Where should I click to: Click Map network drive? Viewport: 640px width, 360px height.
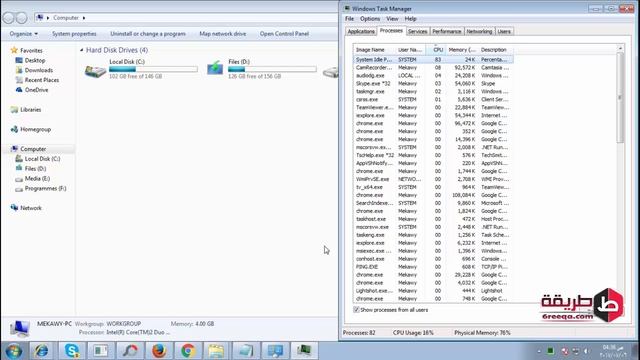click(x=223, y=34)
